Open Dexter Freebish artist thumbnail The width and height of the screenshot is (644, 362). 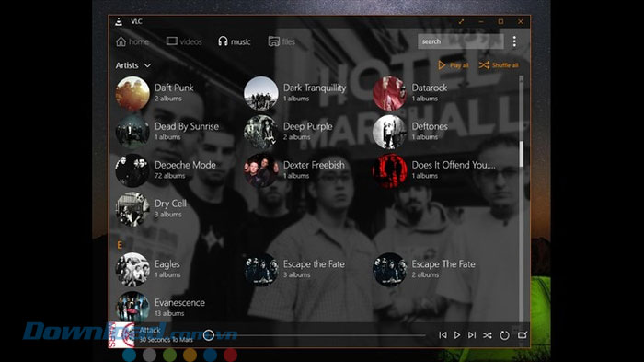pos(260,170)
